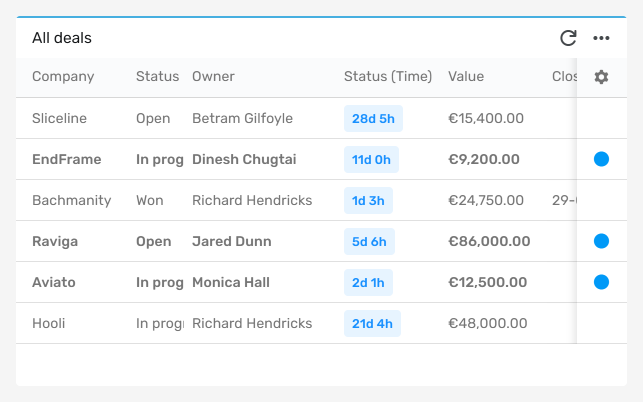Click the Owner column header
Image resolution: width=643 pixels, height=402 pixels.
point(213,77)
